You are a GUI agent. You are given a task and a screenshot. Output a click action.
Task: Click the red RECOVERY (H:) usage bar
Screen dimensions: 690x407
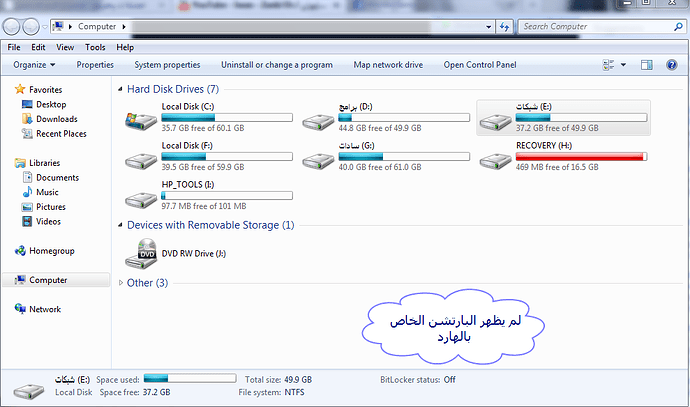[x=581, y=157]
